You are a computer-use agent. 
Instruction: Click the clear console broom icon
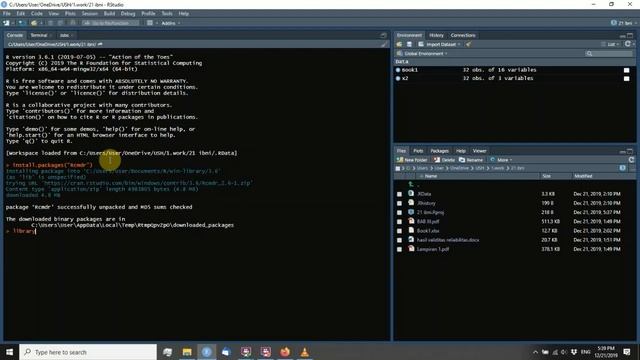[384, 44]
